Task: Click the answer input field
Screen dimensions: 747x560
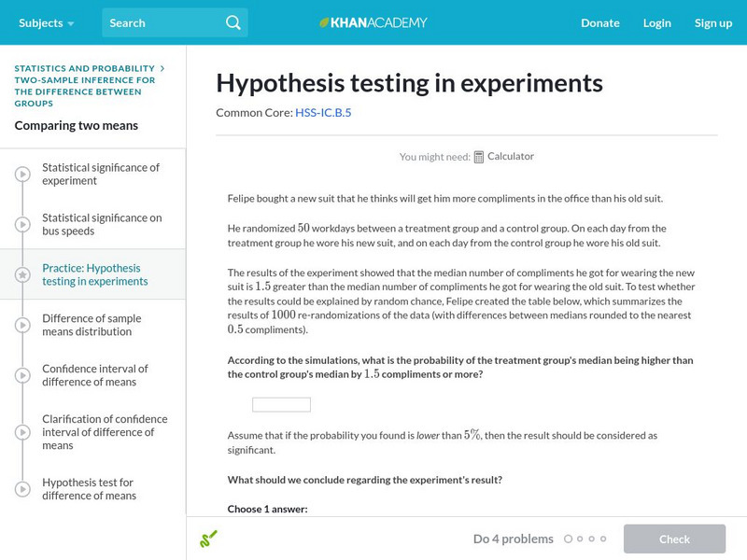Action: (281, 403)
